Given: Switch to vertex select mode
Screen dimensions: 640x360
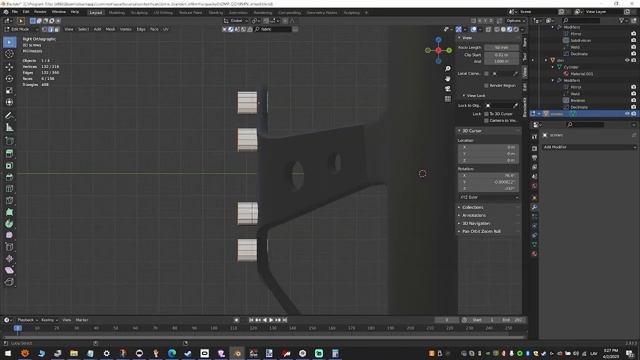Looking at the screenshot, I should (x=44, y=29).
